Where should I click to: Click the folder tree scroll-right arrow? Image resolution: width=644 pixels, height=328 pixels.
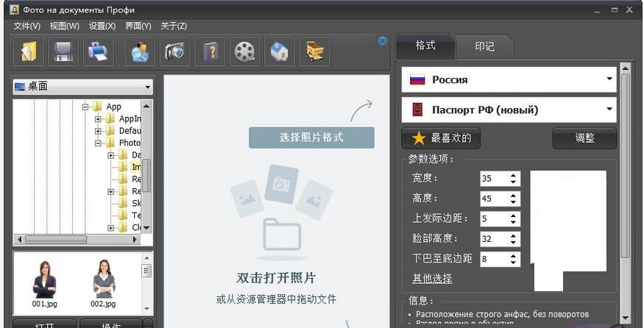[135, 239]
